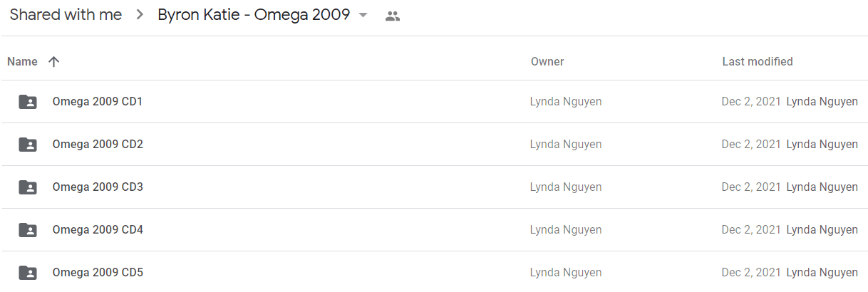Click the shared folder icon for Omega 2009 CD1
This screenshot has width=868, height=292.
(x=28, y=102)
